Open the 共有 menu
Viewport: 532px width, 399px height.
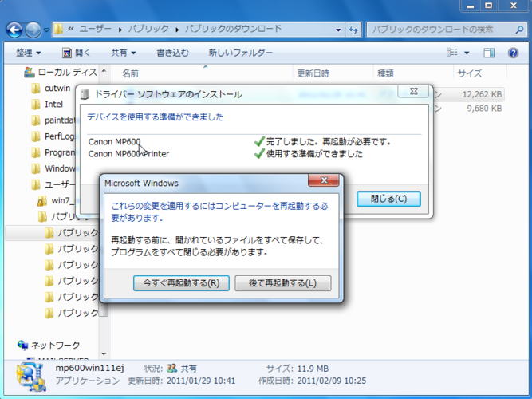[124, 53]
